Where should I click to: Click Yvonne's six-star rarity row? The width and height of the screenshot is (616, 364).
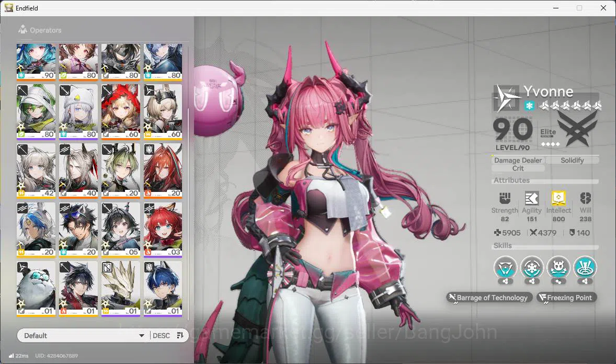point(570,105)
